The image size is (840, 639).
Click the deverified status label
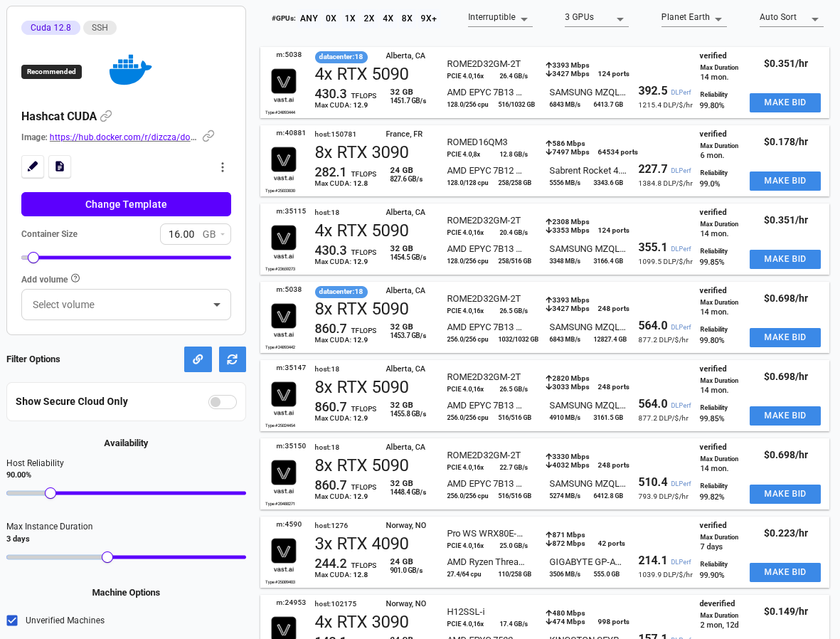[x=718, y=603]
